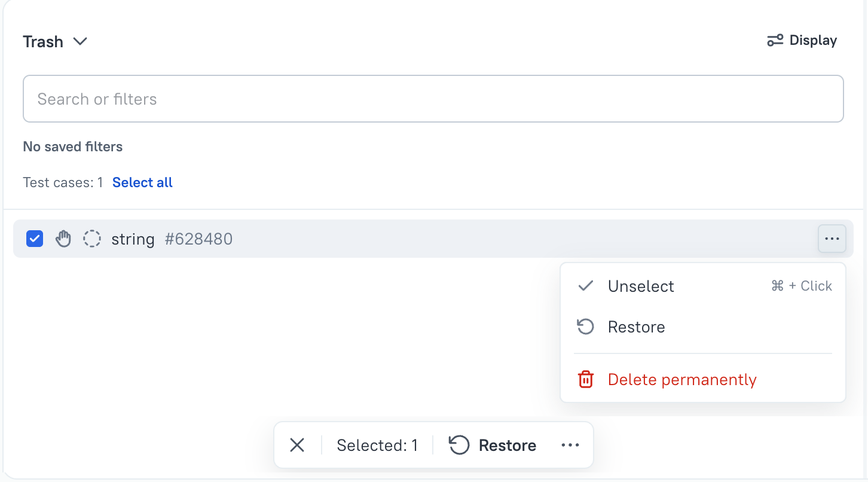Click the manual hand icon on string row
Screen dimensions: 868x482
(x=63, y=239)
